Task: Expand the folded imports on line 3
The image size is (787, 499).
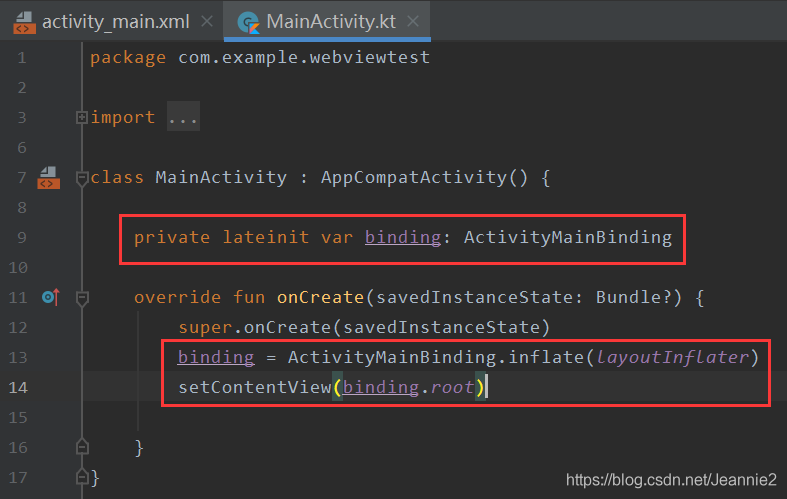Action: (x=82, y=117)
